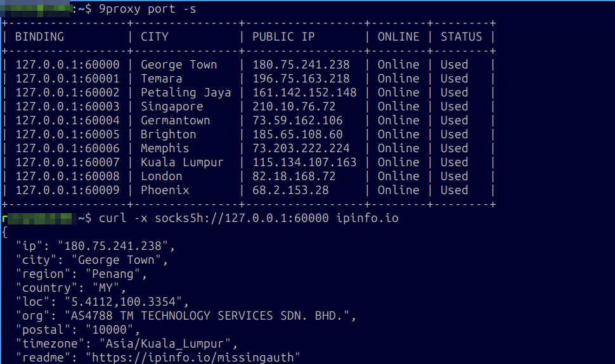Click the 9proxy port -s command

[148, 9]
